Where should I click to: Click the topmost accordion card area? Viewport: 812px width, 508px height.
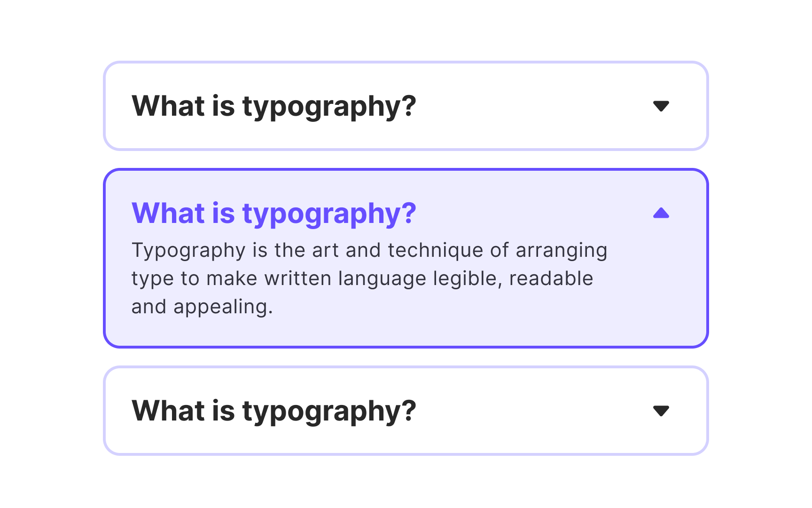[x=406, y=106]
